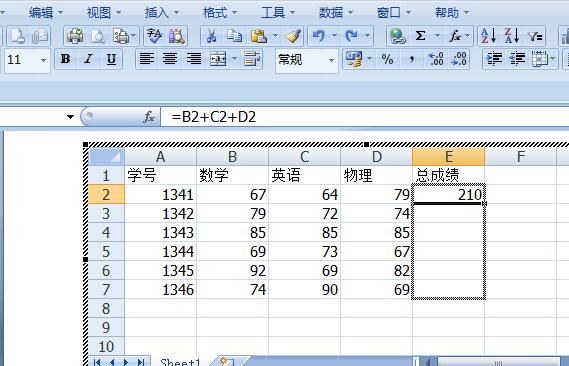Viewport: 569px width, 366px height.
Task: Paste using the clipboard icon
Action: (x=258, y=36)
